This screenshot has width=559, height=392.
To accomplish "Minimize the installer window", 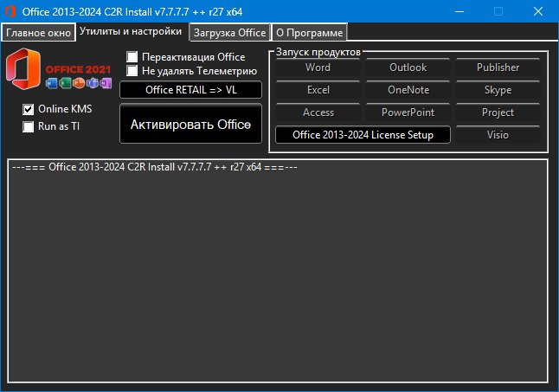I will click(x=459, y=11).
